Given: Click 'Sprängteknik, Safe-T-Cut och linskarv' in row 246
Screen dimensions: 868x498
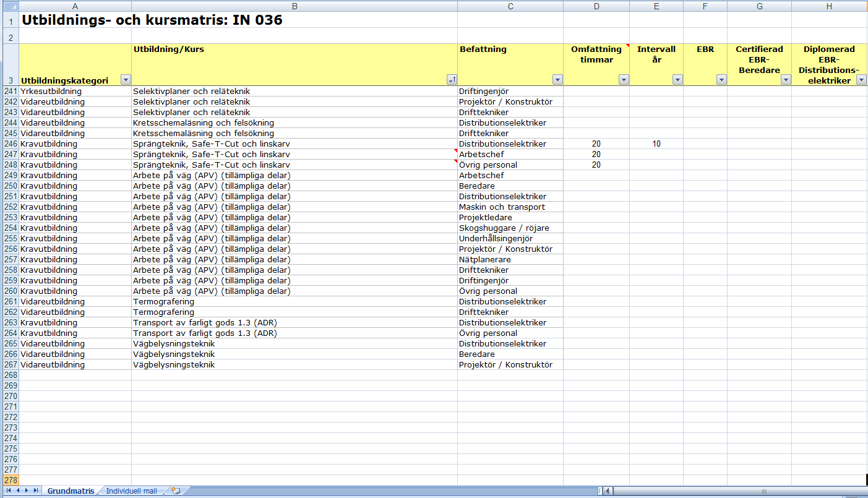Looking at the screenshot, I should [294, 144].
